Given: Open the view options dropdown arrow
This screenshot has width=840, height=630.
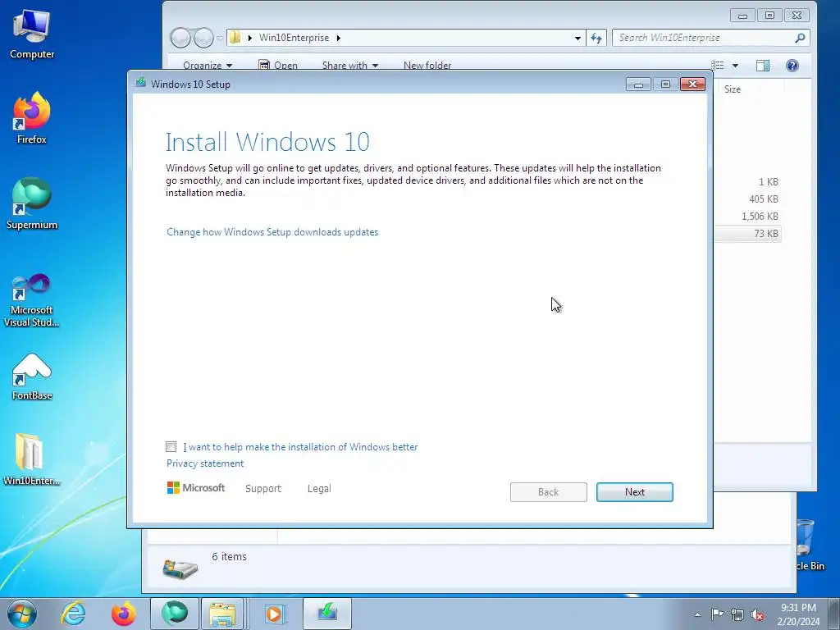Looking at the screenshot, I should [736, 66].
